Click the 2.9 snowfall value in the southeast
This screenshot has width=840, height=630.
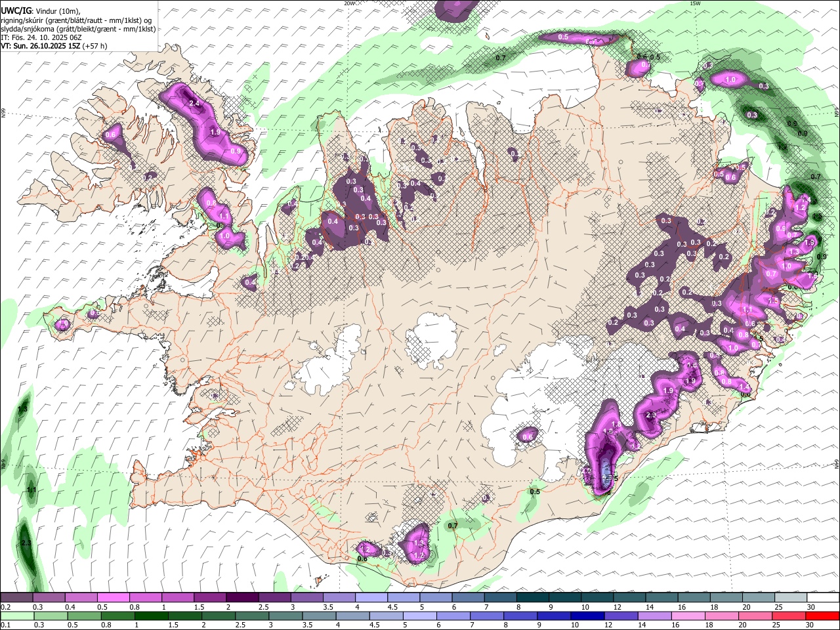tap(651, 415)
